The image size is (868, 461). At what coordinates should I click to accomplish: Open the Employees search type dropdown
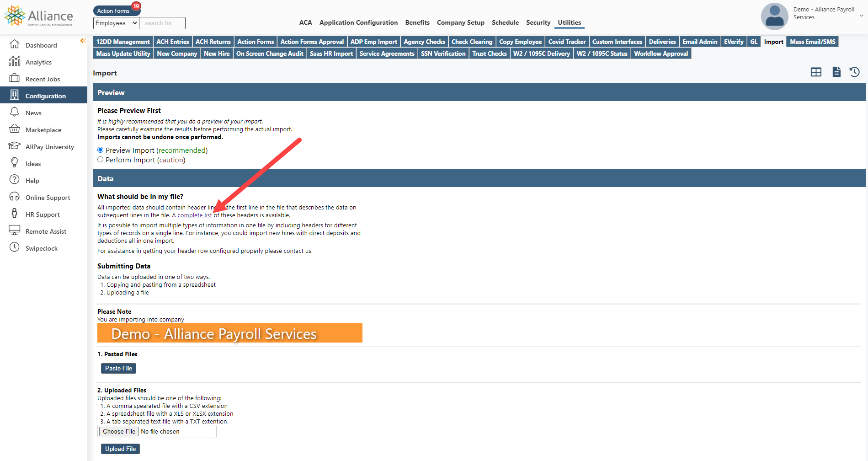[116, 23]
